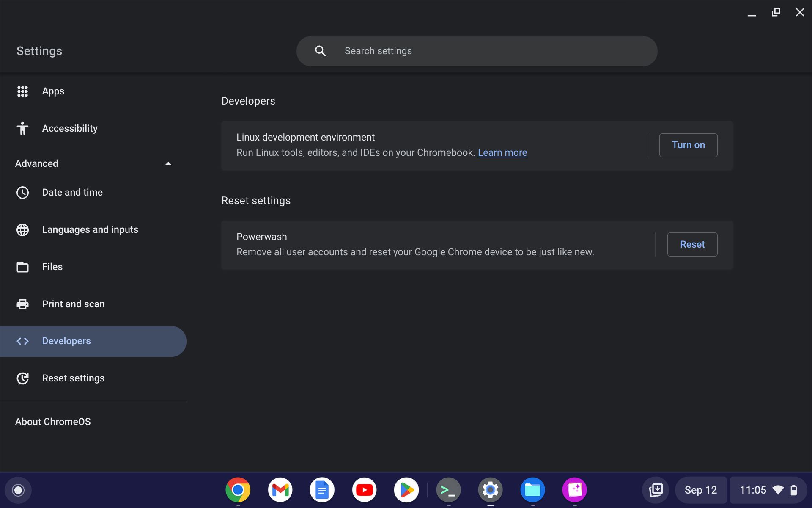Turn on the Linux development environment

point(688,145)
